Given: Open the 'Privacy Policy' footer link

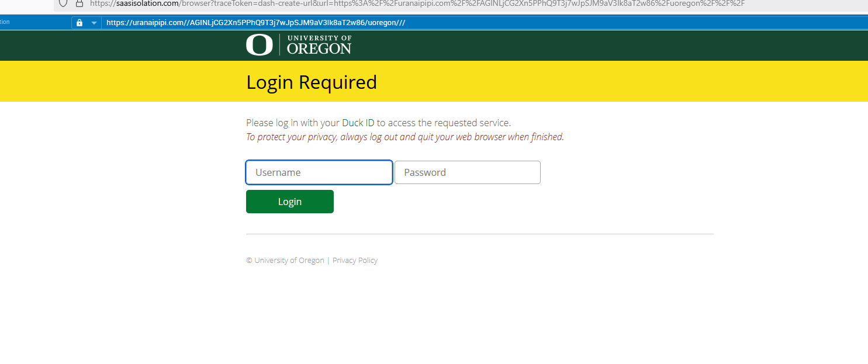Looking at the screenshot, I should 355,261.
